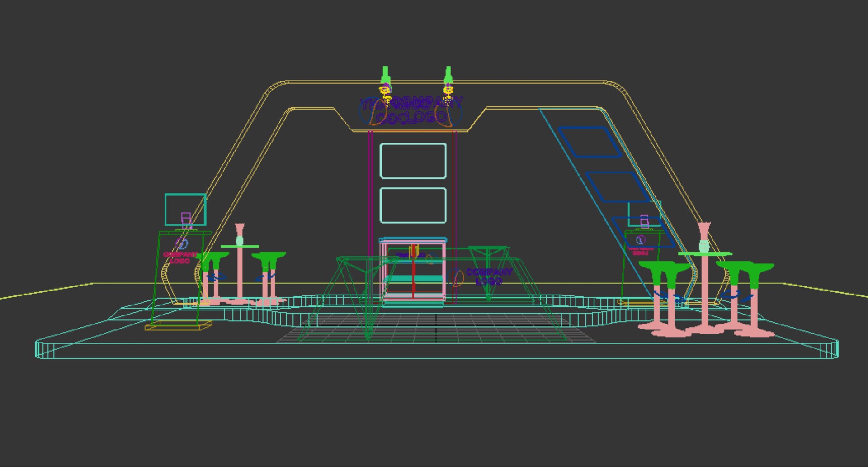Select the middle blue panel on right slanted wall
Viewport: 868px width, 467px height.
[x=618, y=186]
